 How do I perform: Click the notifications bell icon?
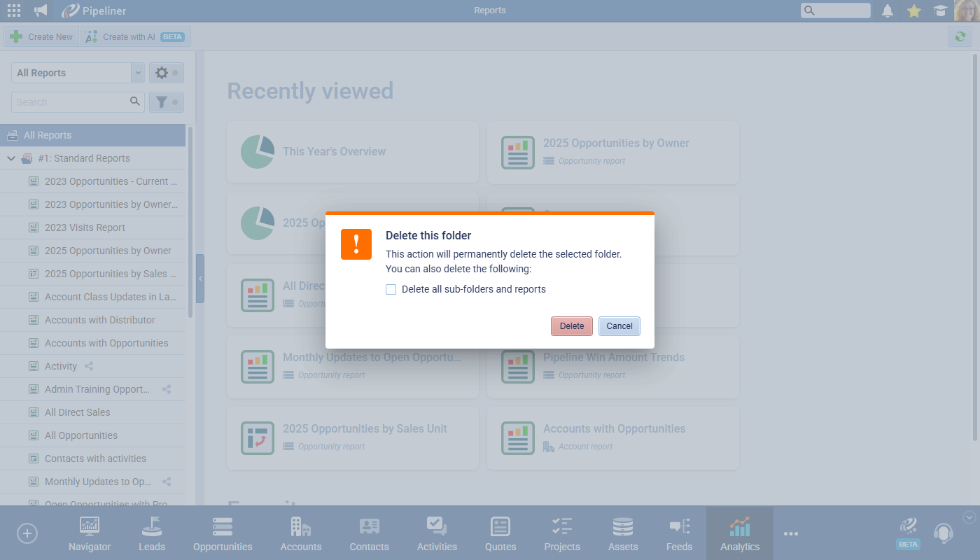point(888,10)
